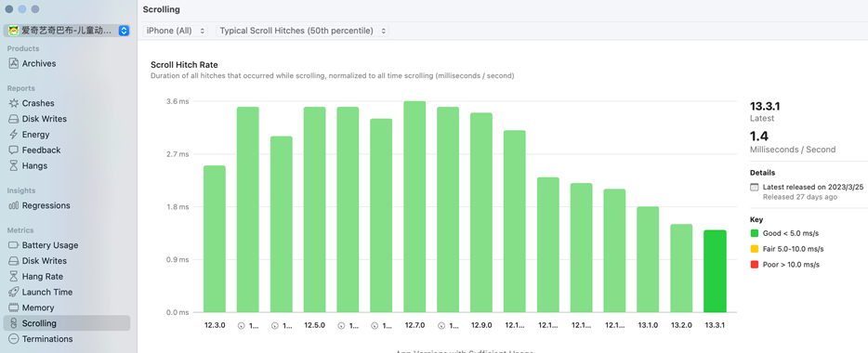The width and height of the screenshot is (868, 353).
Task: Open Typical Scroll Hitches percentile dropdown
Action: [302, 31]
